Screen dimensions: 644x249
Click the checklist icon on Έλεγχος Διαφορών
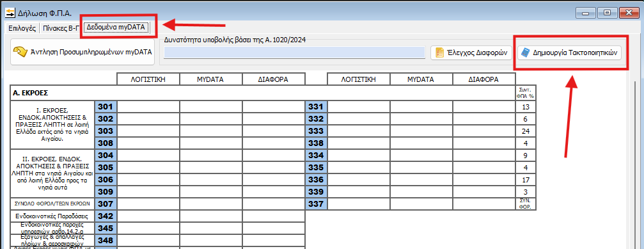(439, 52)
